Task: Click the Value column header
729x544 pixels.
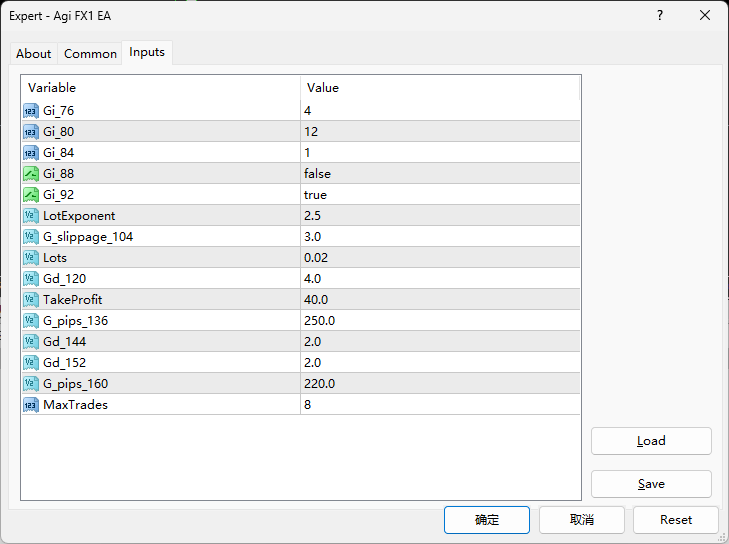Action: 440,87
